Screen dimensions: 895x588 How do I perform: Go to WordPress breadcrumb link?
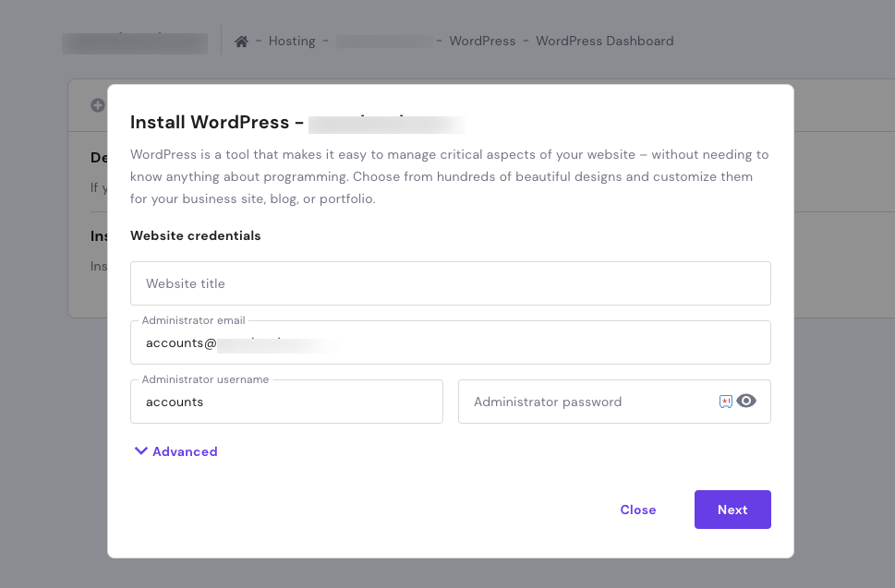[x=482, y=41]
